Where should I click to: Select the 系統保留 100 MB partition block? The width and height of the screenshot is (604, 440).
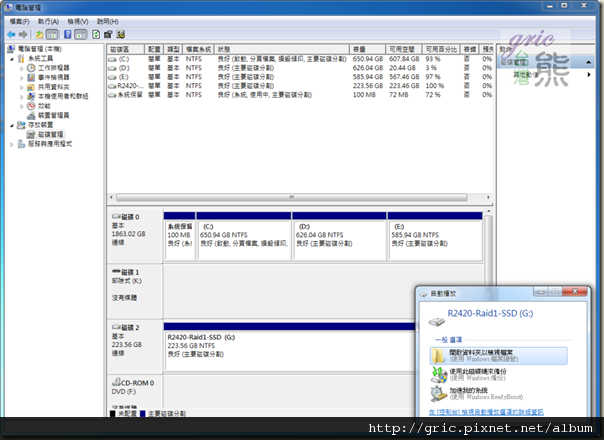pyautogui.click(x=180, y=237)
